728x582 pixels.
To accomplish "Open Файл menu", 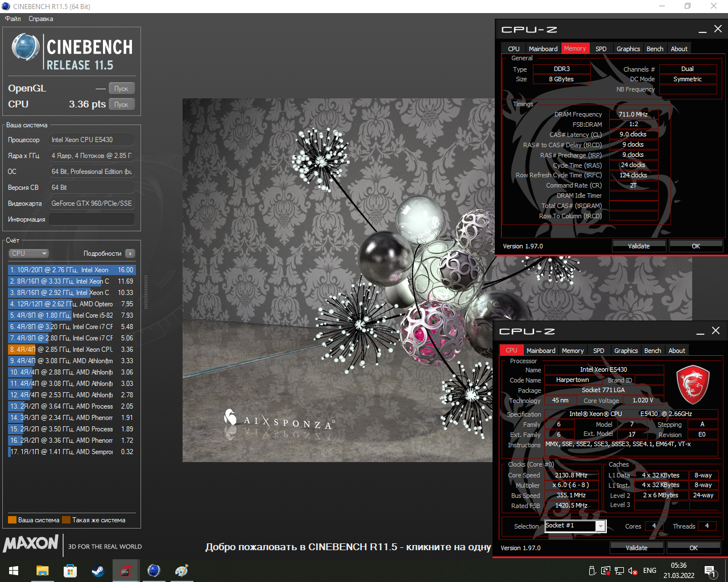I will point(13,19).
